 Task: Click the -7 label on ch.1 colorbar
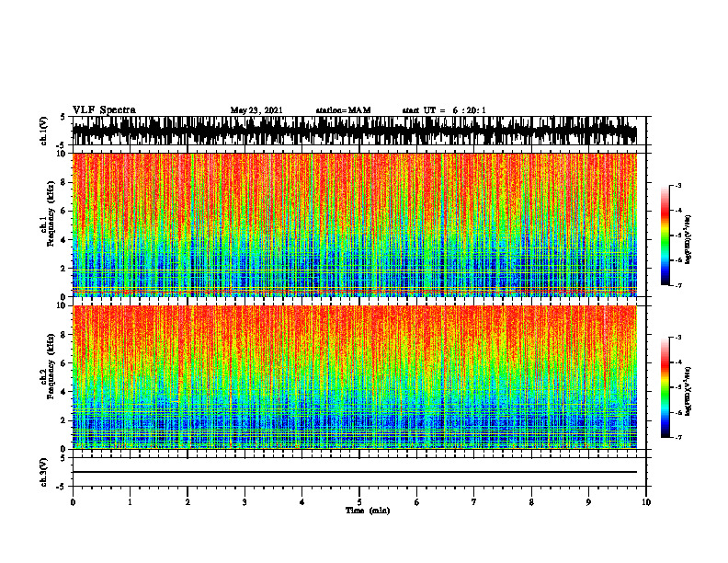click(x=677, y=285)
